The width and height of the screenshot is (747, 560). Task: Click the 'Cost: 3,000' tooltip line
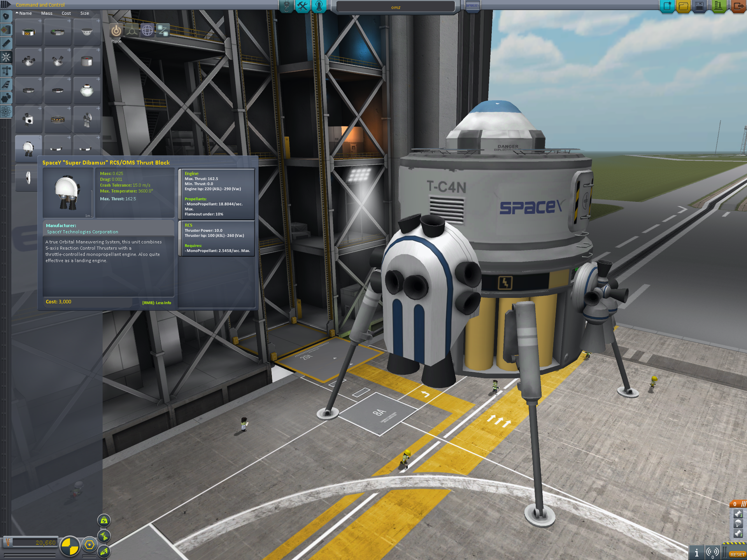coord(58,301)
